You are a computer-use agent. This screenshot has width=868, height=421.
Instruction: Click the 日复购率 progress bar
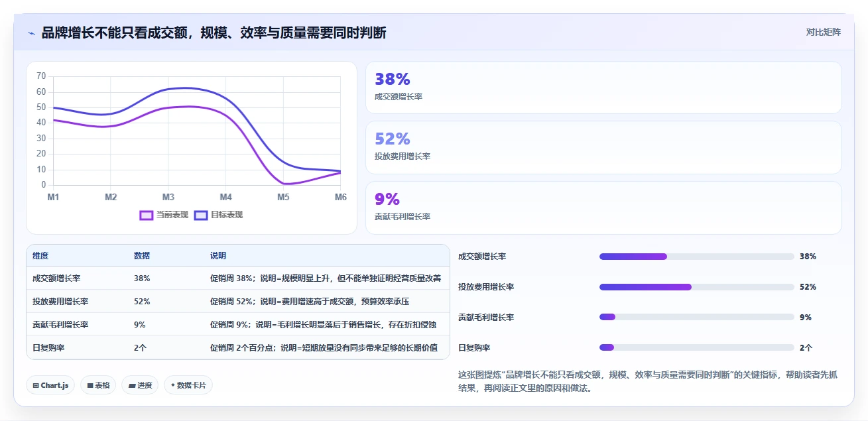point(696,347)
